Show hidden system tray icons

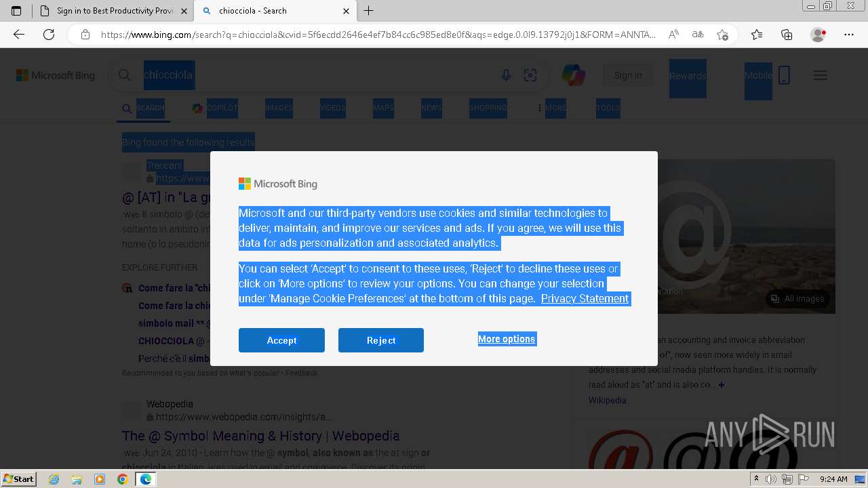(x=757, y=479)
